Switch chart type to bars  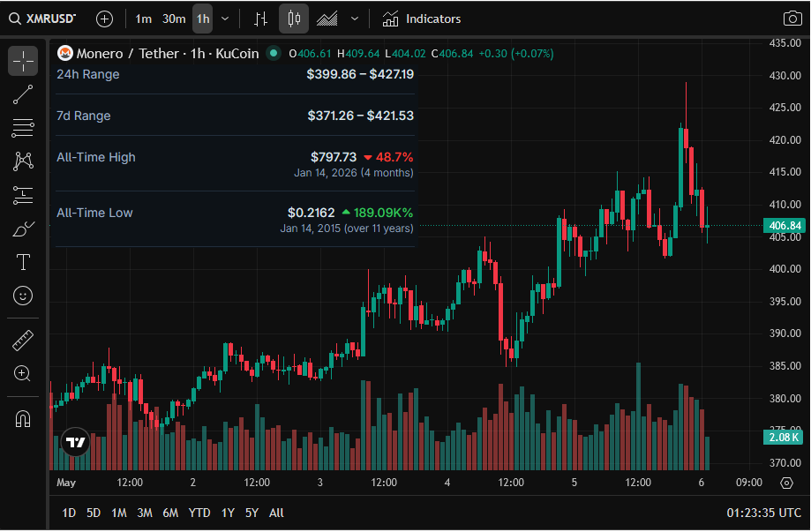coord(260,19)
